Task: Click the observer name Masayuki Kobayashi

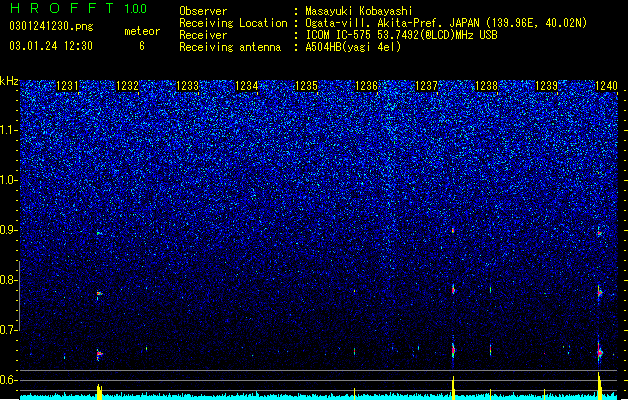Action: (x=359, y=11)
